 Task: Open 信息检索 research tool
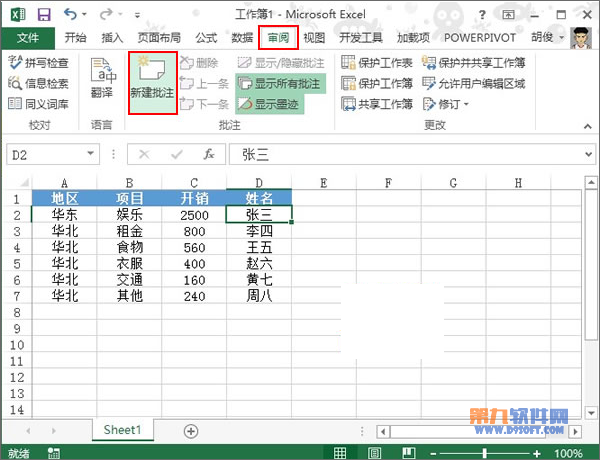click(39, 83)
